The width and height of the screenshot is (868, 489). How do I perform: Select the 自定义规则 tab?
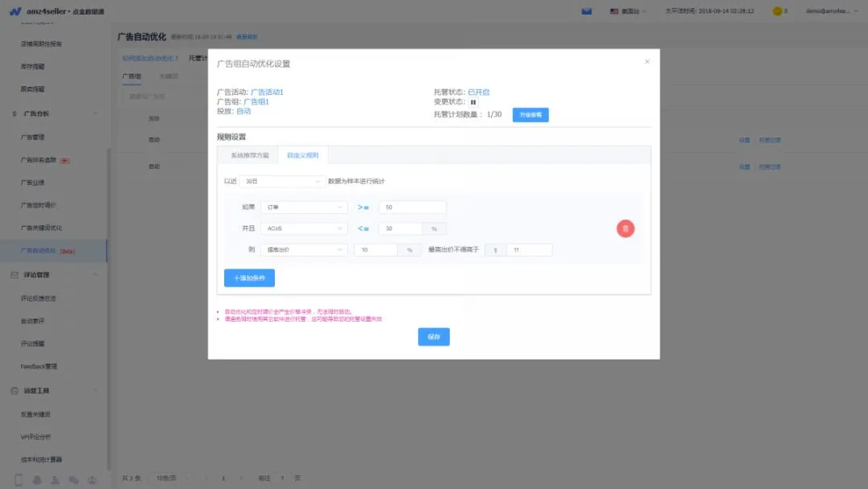click(303, 155)
